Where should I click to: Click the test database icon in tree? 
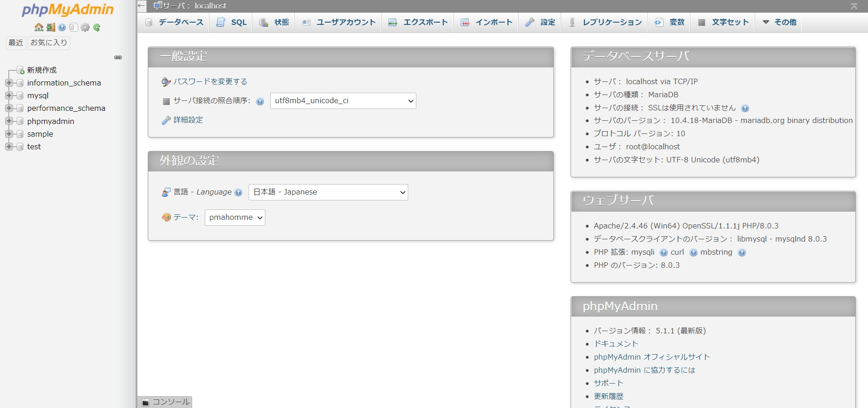(x=20, y=147)
